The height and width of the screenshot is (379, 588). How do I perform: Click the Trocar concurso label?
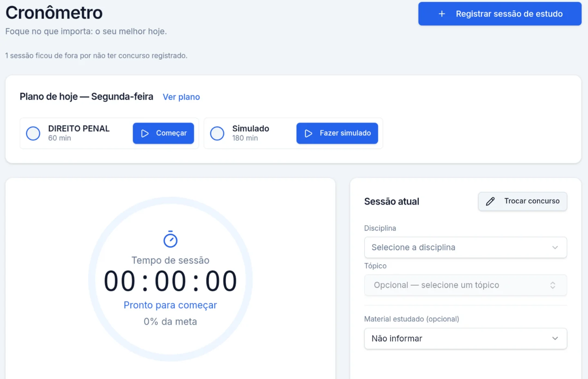point(532,201)
